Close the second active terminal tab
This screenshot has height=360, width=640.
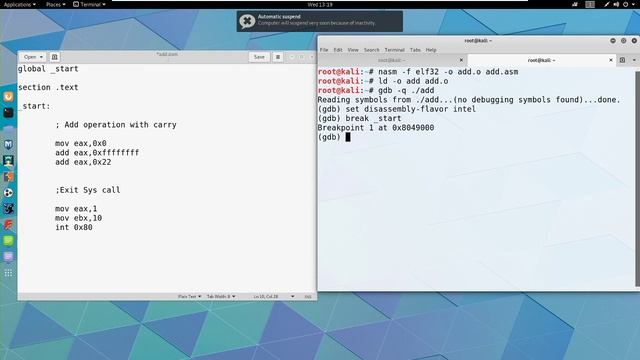tap(611, 60)
